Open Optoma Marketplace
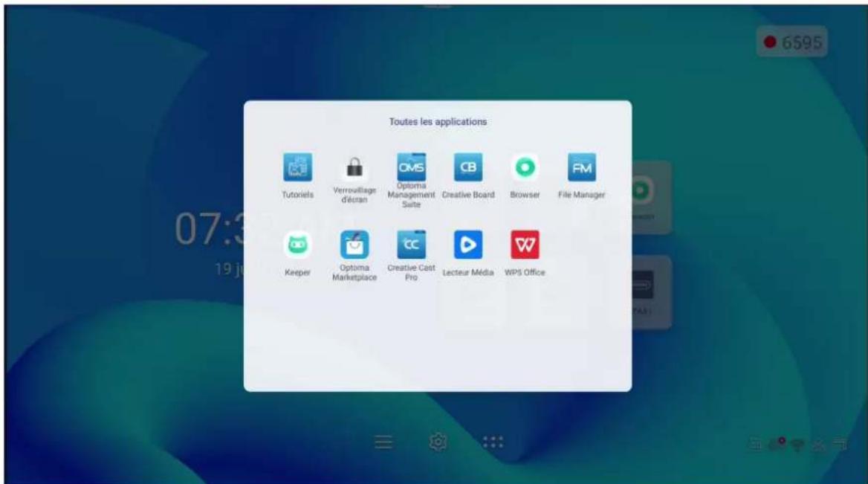This screenshot has width=868, height=484. 354,245
